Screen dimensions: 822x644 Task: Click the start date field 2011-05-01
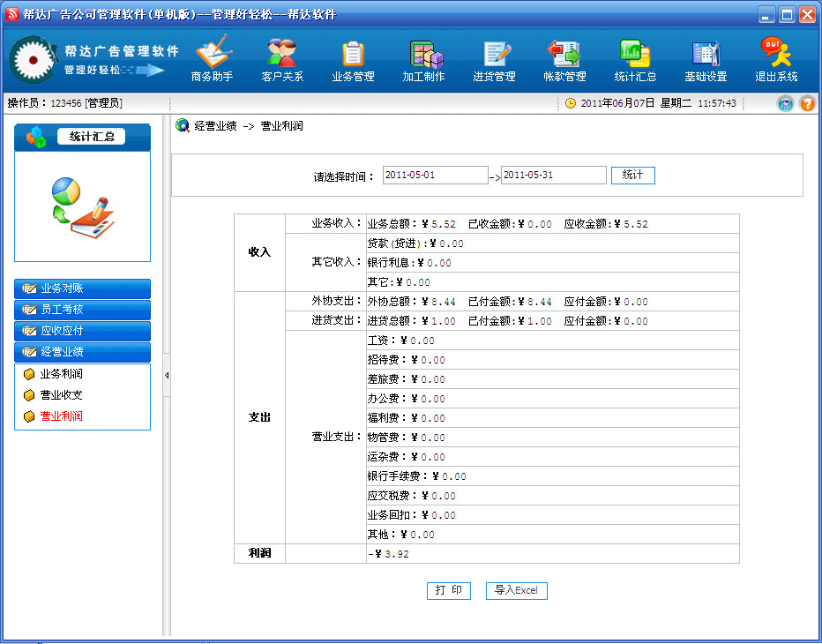tap(435, 176)
